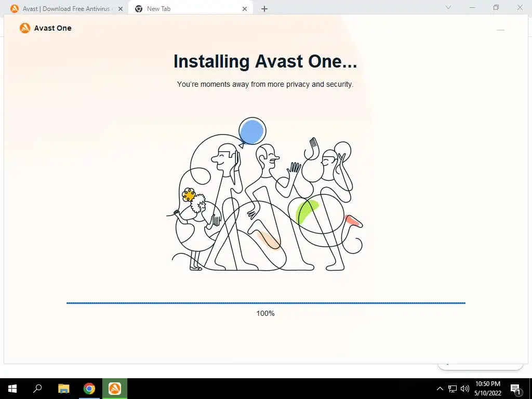The width and height of the screenshot is (532, 399).
Task: Open the Action Center notifications icon
Action: tap(515, 389)
